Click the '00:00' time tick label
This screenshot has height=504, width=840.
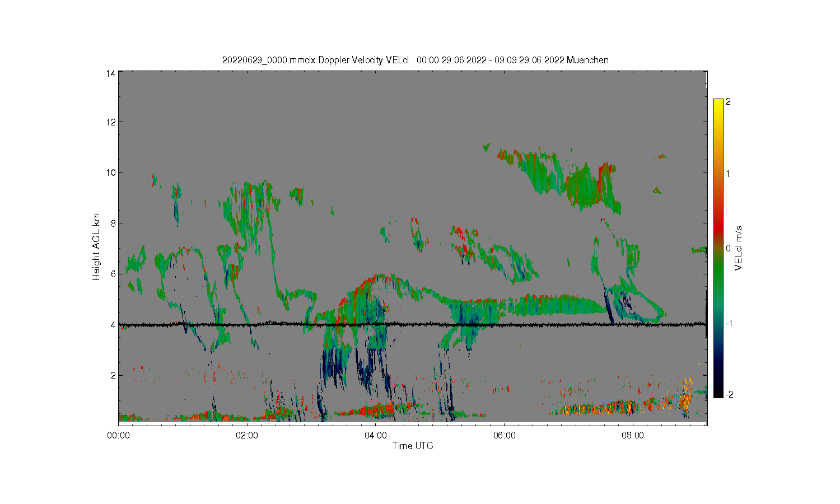pos(118,435)
